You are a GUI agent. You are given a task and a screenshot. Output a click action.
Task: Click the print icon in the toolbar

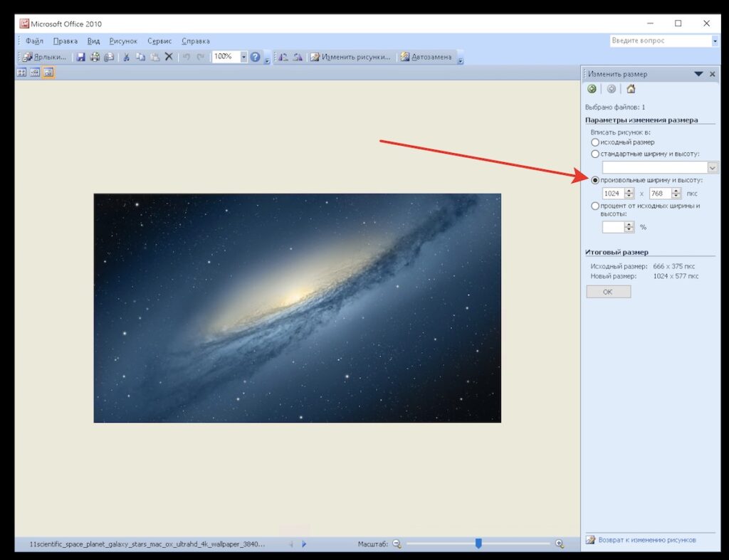tap(95, 57)
